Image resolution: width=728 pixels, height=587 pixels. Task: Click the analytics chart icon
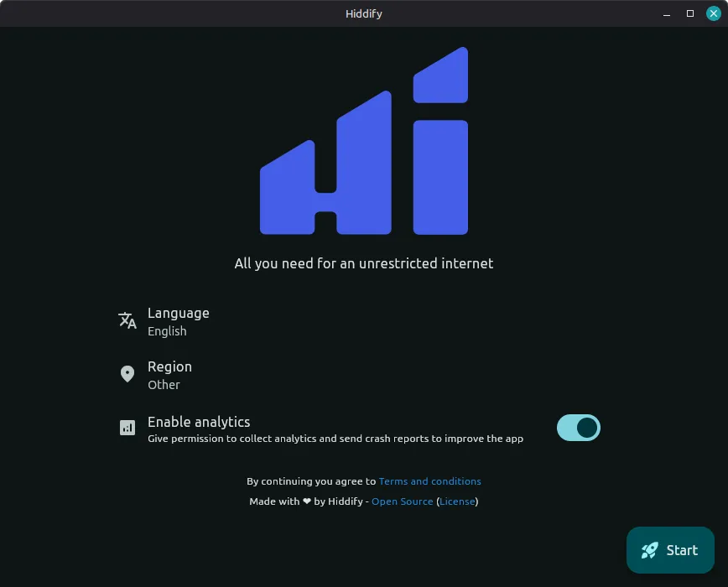point(127,428)
